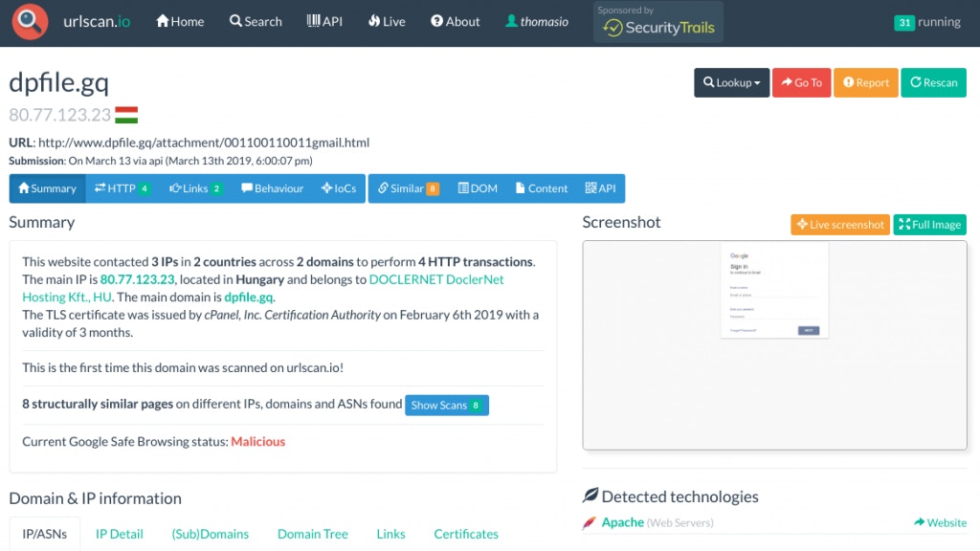Open the Content tab
Screen dimensions: 980x551
pyautogui.click(x=542, y=188)
